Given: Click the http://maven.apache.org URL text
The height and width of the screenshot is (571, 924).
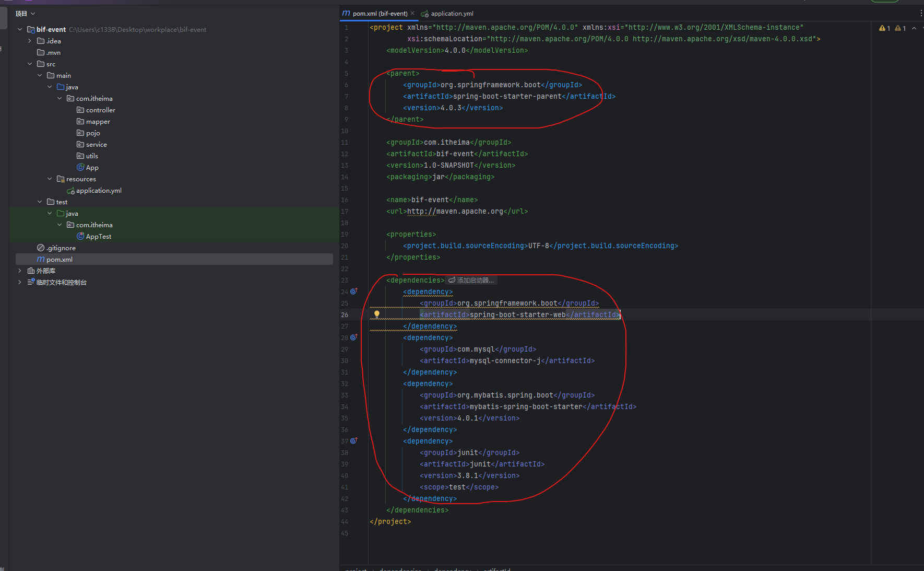Looking at the screenshot, I should (455, 212).
